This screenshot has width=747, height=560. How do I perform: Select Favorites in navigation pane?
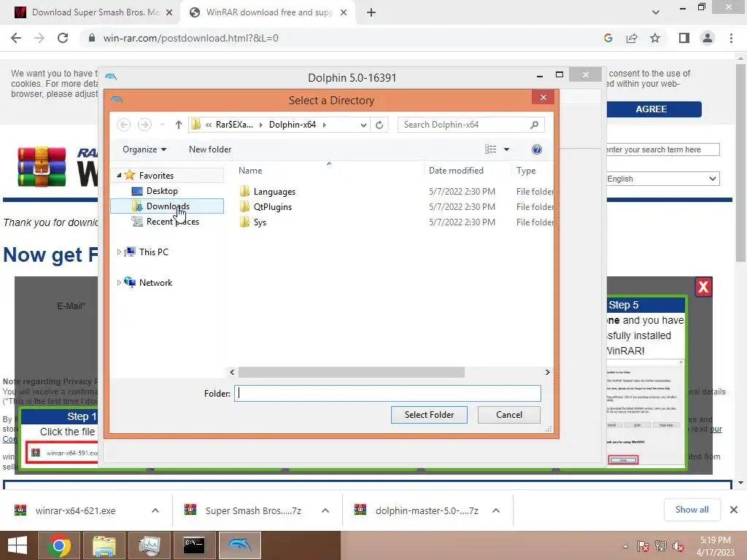point(156,175)
